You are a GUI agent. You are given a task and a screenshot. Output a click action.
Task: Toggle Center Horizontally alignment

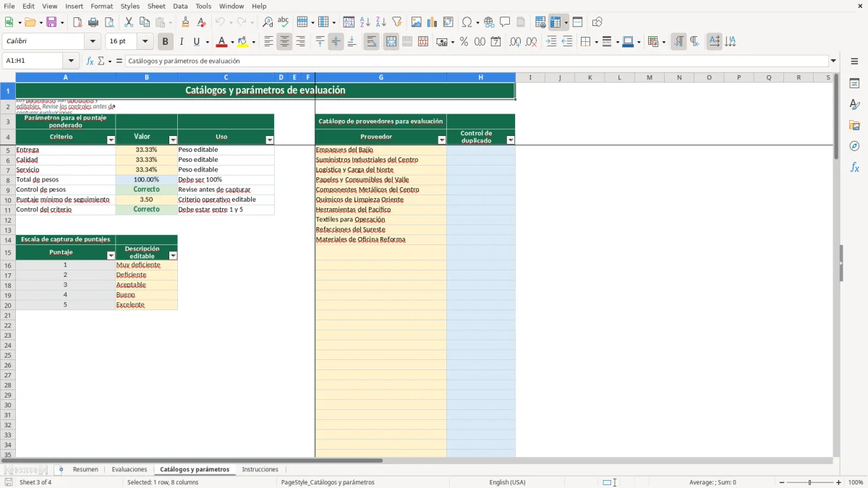point(284,42)
